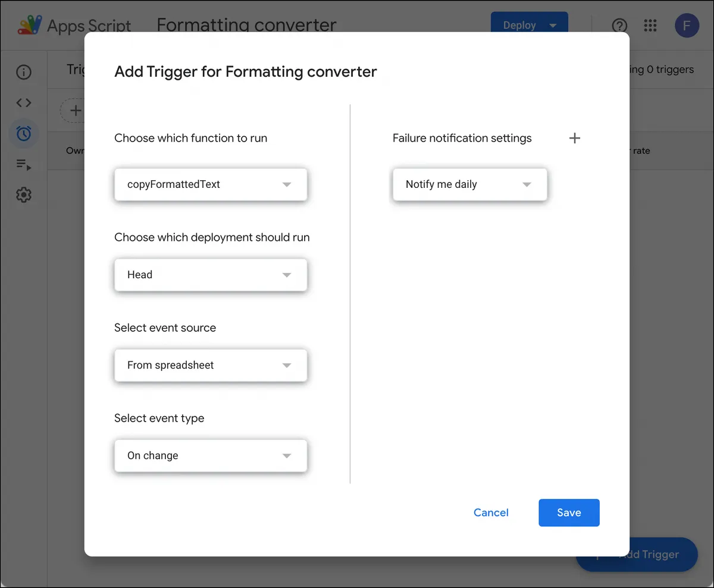714x588 pixels.
Task: Click the Select event source label
Action: click(x=165, y=328)
